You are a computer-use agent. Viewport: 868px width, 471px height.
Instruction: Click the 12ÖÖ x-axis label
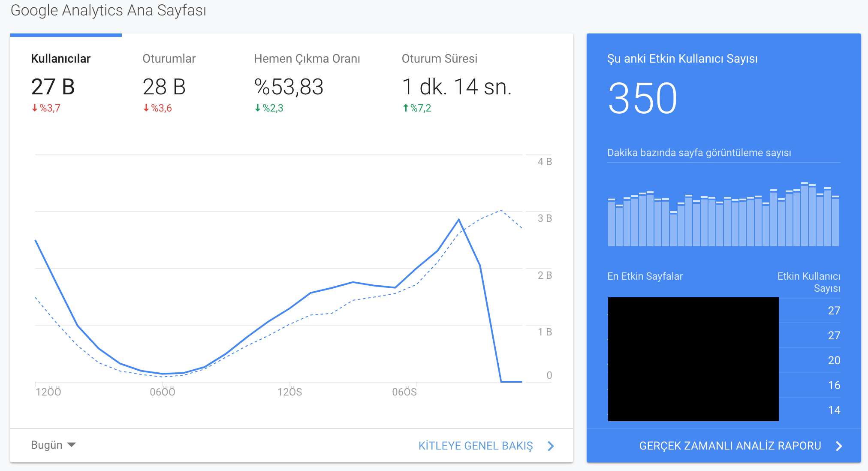tap(48, 392)
